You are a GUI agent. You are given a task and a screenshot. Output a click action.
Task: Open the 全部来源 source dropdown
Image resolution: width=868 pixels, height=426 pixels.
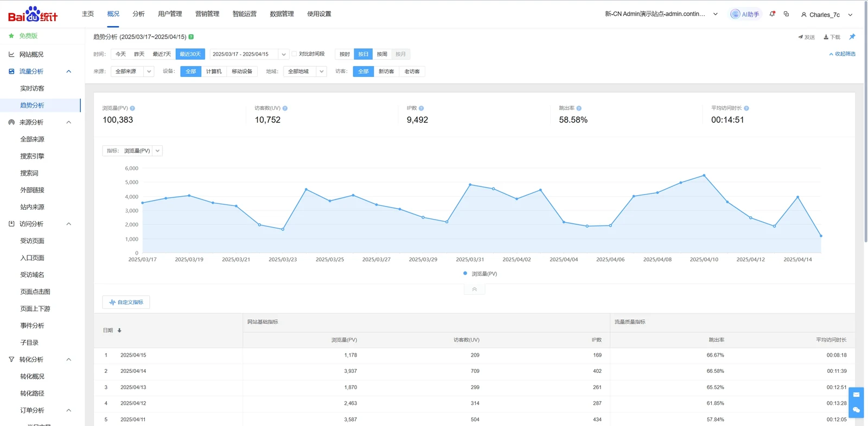click(132, 72)
